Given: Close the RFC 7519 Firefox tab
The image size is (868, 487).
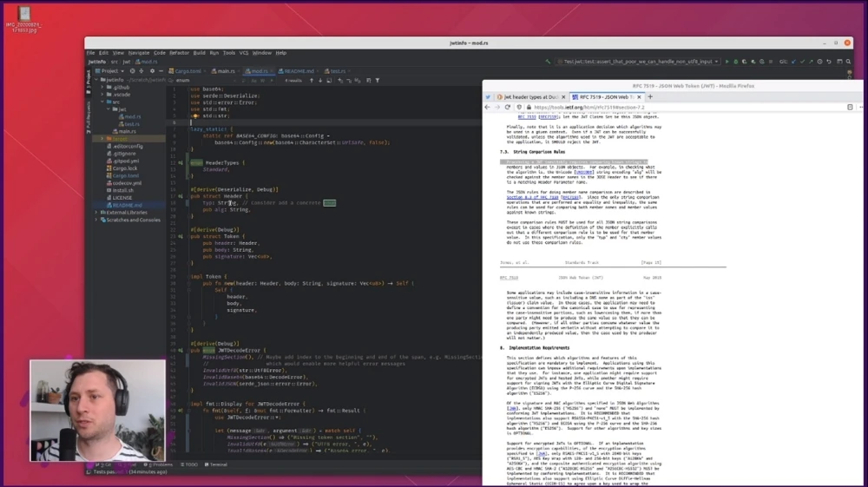Looking at the screenshot, I should [639, 97].
